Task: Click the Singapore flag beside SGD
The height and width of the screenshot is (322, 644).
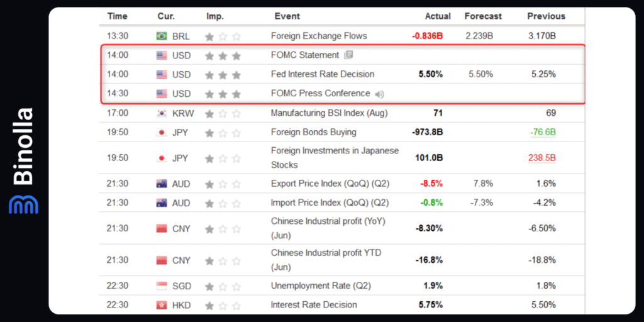Action: pyautogui.click(x=162, y=286)
